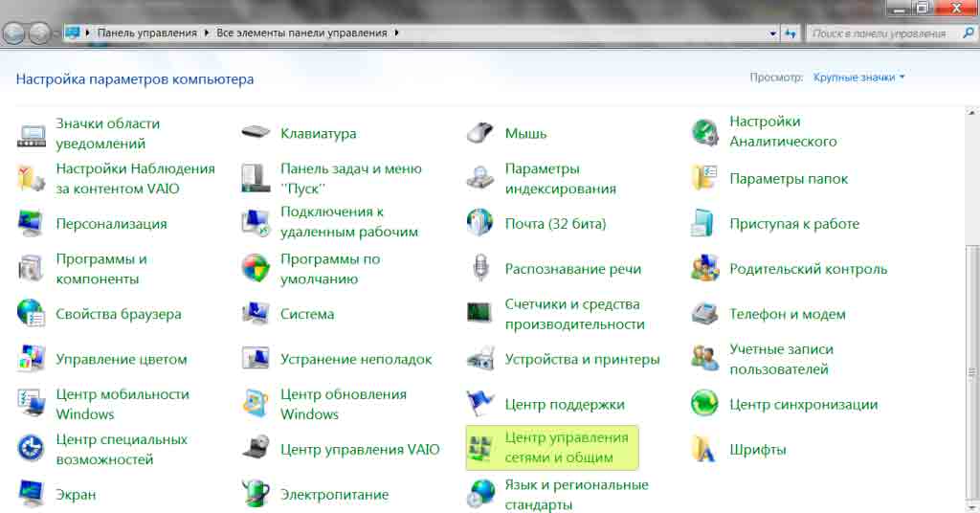Open the Устройства и принтеры icon

point(480,360)
